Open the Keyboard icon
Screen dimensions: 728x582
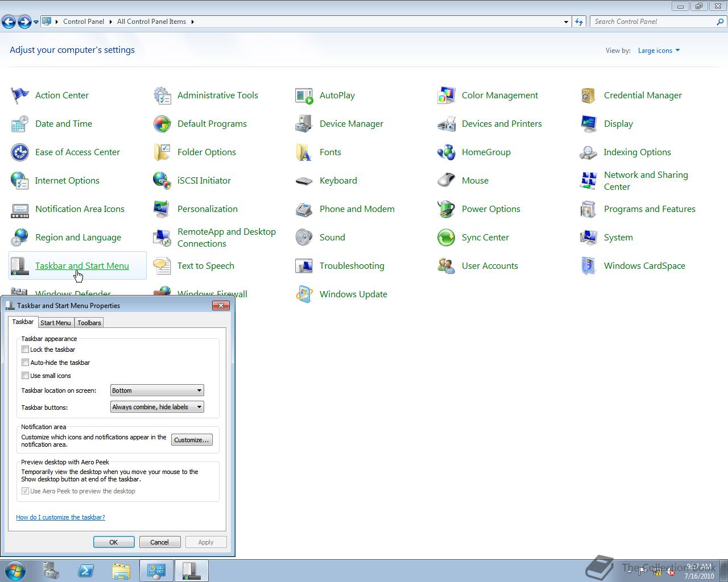click(x=304, y=181)
